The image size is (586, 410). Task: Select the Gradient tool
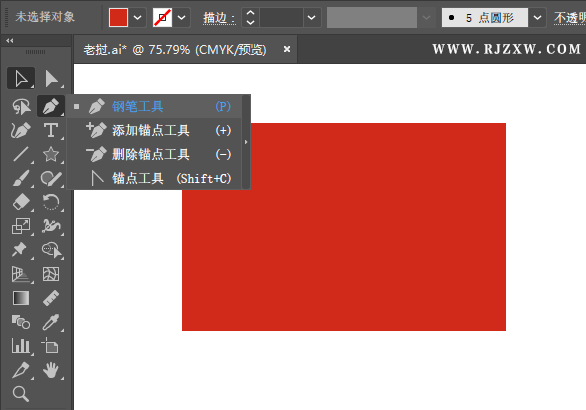pos(21,298)
